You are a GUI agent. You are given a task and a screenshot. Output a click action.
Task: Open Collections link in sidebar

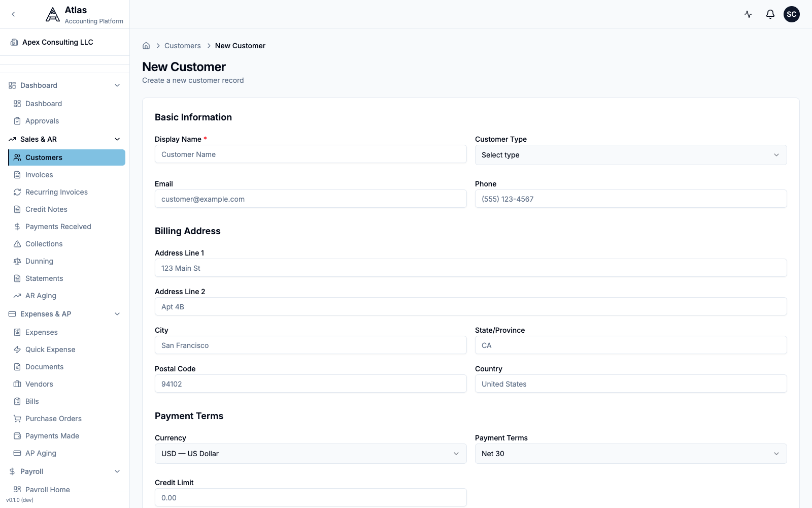67,244
